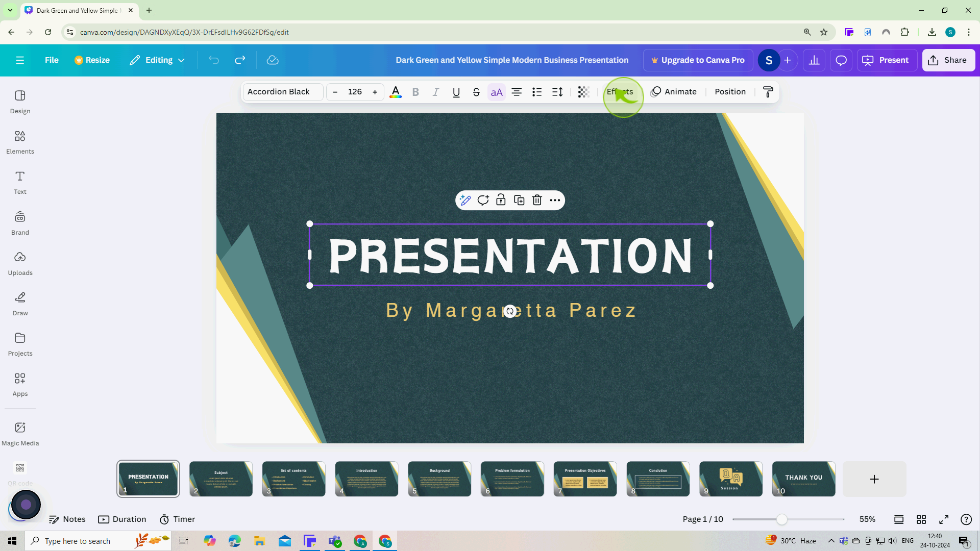
Task: Open the Position panel
Action: click(x=730, y=92)
